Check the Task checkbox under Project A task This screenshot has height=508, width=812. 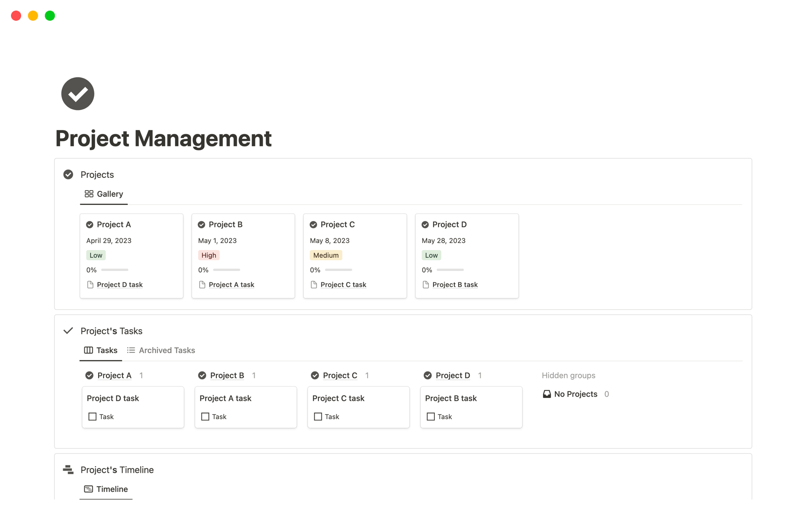tap(205, 417)
